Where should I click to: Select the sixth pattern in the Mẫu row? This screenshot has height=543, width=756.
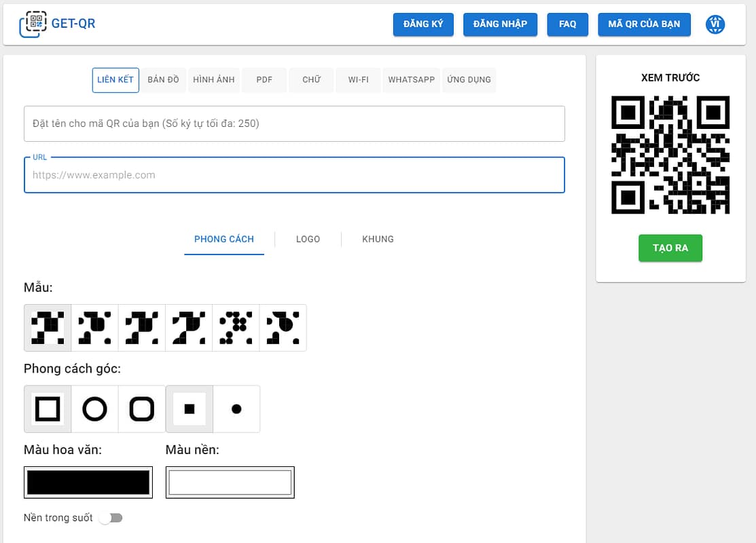pyautogui.click(x=283, y=328)
